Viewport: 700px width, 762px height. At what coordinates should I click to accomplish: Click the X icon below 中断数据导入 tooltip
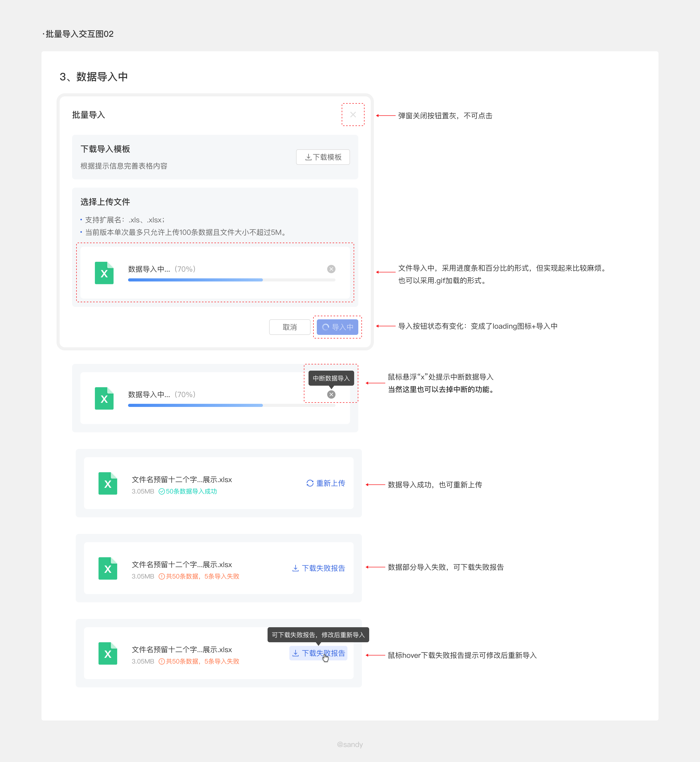click(331, 394)
